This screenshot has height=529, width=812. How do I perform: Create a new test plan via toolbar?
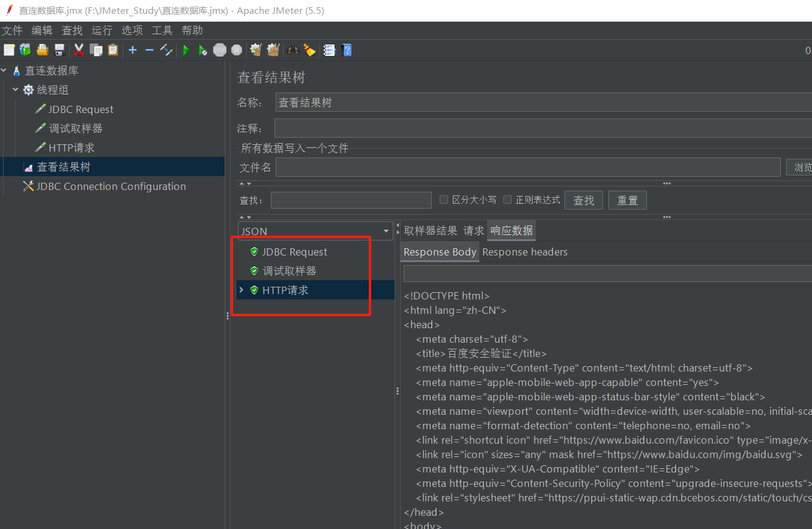coord(9,50)
